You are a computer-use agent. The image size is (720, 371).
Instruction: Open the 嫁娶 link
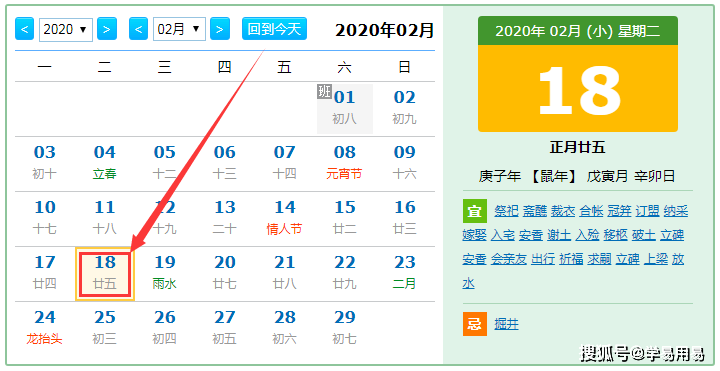pos(474,235)
